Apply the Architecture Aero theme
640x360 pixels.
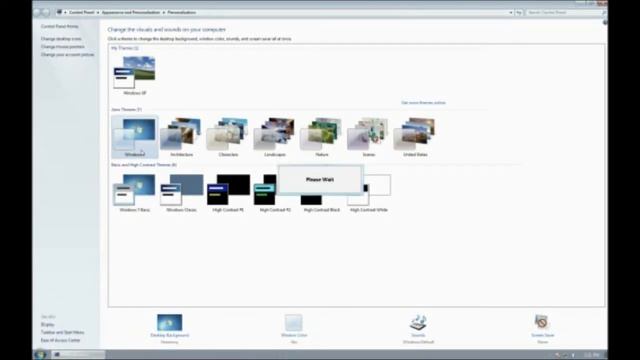coord(181,137)
